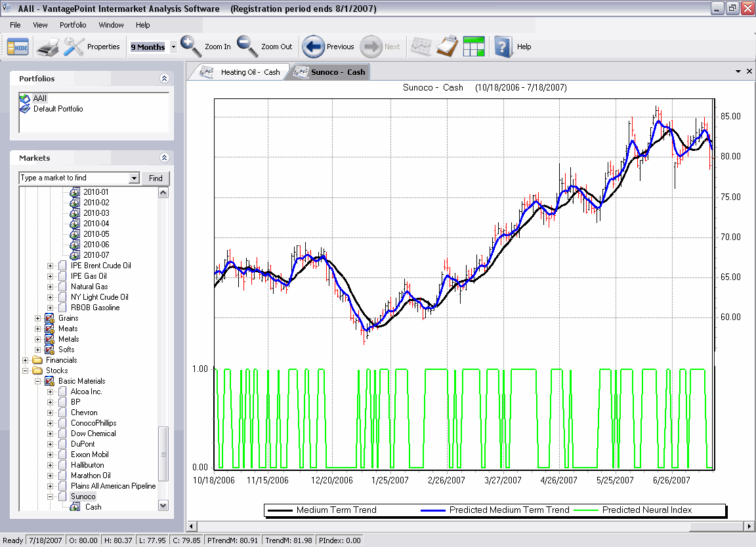This screenshot has width=756, height=547.
Task: Click the Help question mark icon
Action: click(x=503, y=47)
